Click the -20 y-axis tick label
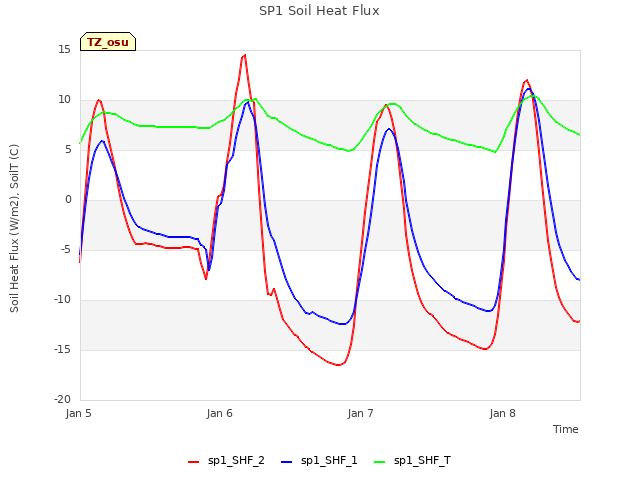The width and height of the screenshot is (640, 480). (x=62, y=399)
